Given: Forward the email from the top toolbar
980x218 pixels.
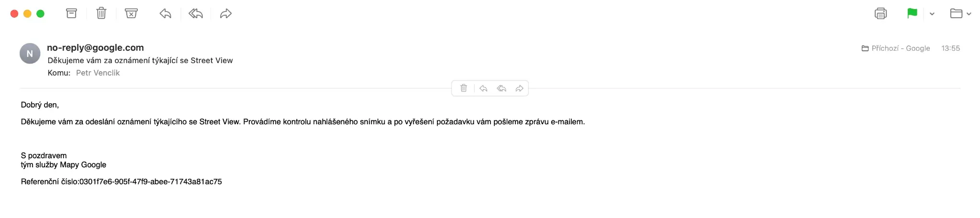Looking at the screenshot, I should (226, 13).
